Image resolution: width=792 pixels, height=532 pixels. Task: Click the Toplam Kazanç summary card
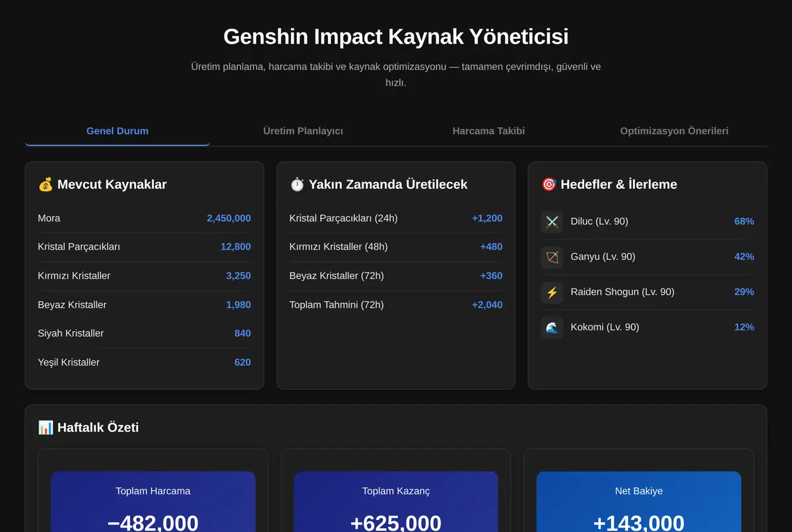tap(396, 502)
